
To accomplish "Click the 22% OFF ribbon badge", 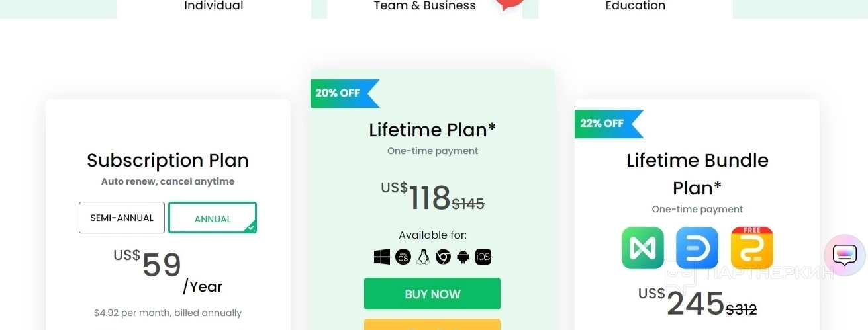I will click(x=605, y=124).
